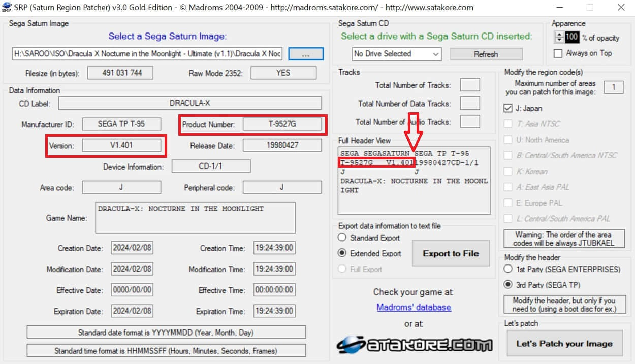
Task: Select 3rd Party (SEGA TP) header option
Action: coord(508,285)
